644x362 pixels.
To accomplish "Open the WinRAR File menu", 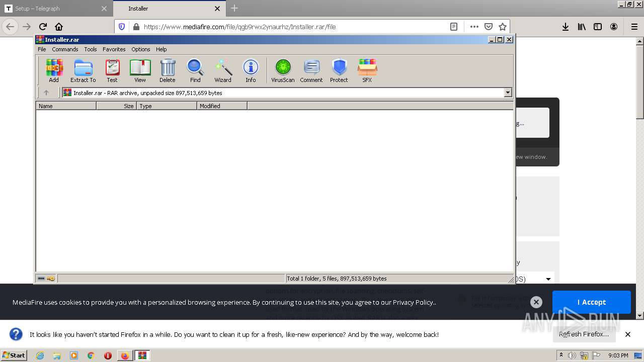I will [42, 49].
